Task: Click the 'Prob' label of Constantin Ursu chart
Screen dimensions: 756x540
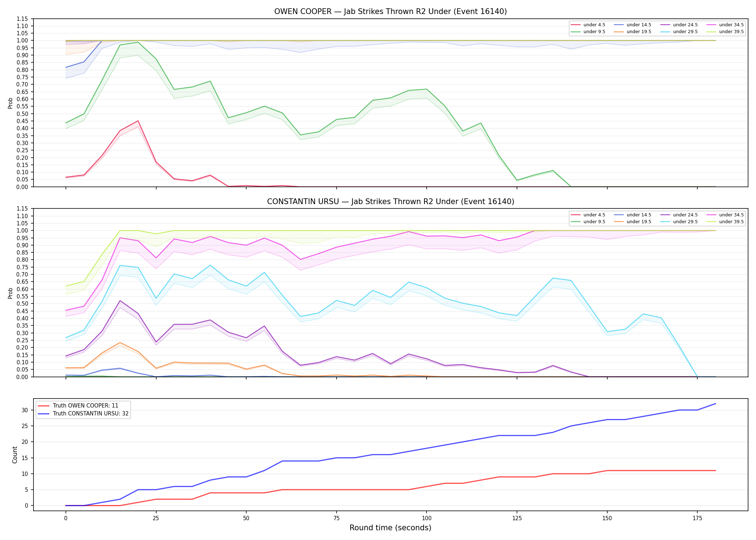Action: click(10, 293)
